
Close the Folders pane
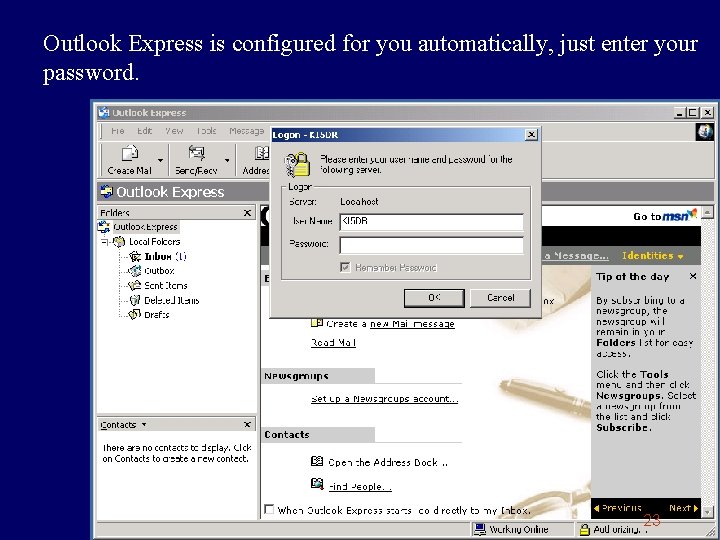247,213
